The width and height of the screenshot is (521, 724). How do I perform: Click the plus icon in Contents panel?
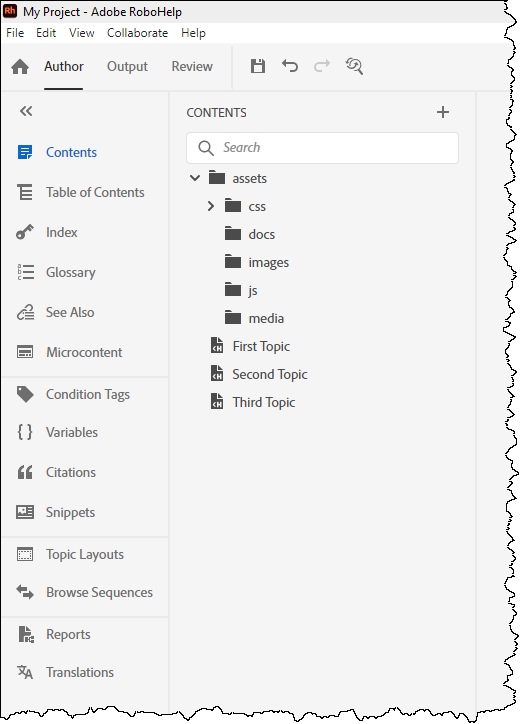click(x=442, y=112)
